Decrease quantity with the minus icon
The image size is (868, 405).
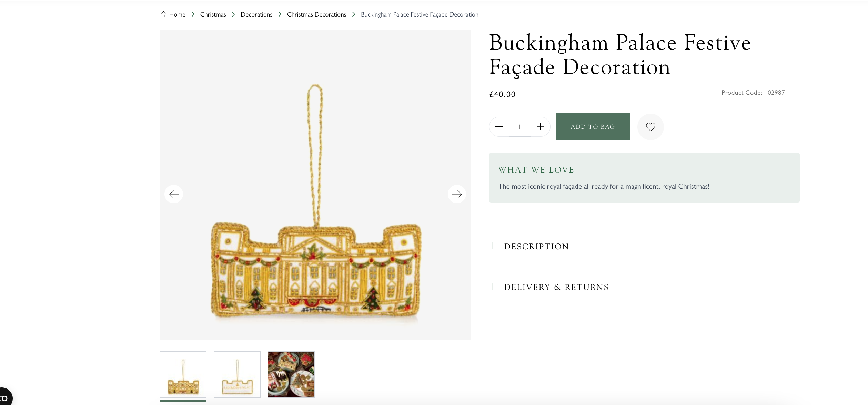[x=499, y=127]
